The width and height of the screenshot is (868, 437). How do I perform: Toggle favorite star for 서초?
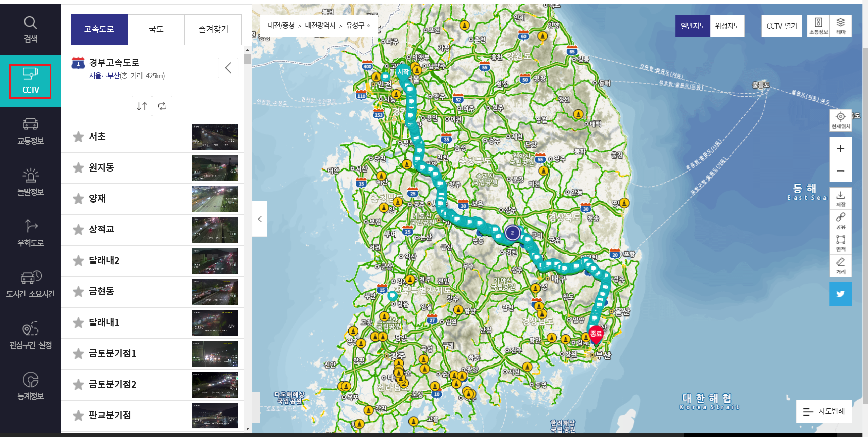78,137
